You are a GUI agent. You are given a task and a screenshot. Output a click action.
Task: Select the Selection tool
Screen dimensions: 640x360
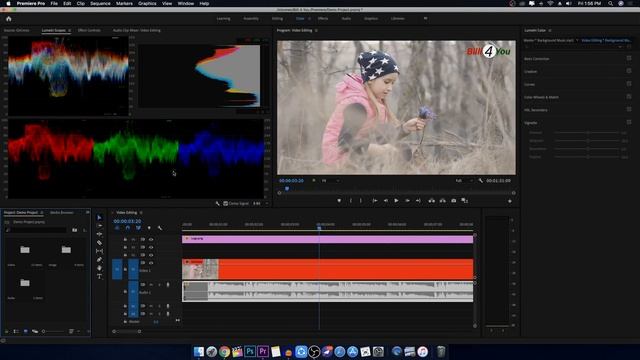tap(99, 218)
